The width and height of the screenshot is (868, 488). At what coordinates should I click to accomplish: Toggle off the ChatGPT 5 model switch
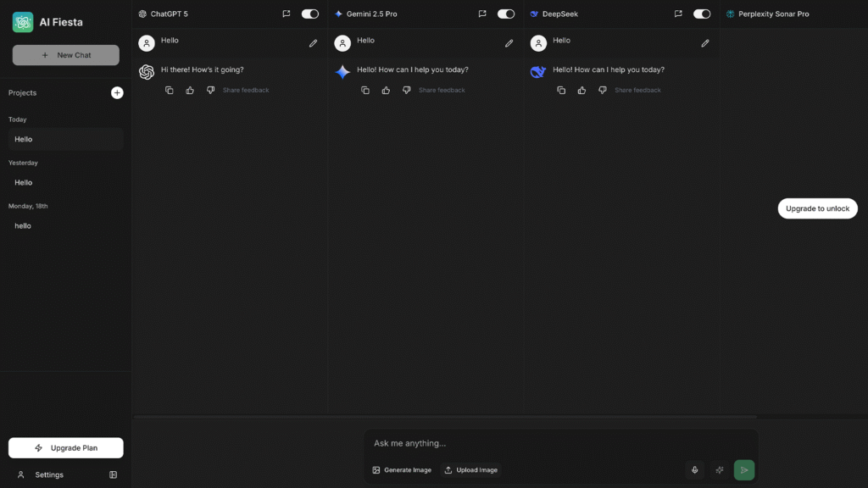point(310,14)
